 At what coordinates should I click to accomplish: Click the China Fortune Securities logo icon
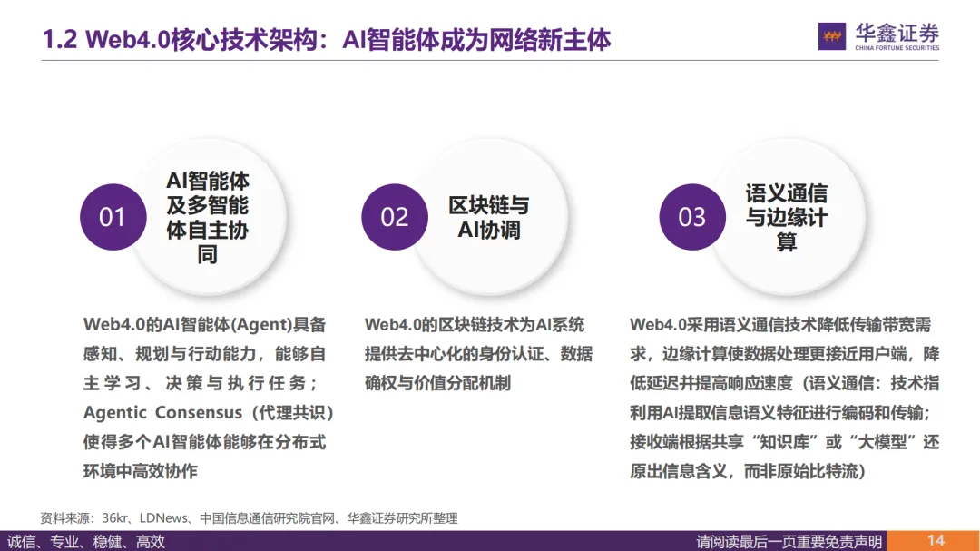click(832, 36)
